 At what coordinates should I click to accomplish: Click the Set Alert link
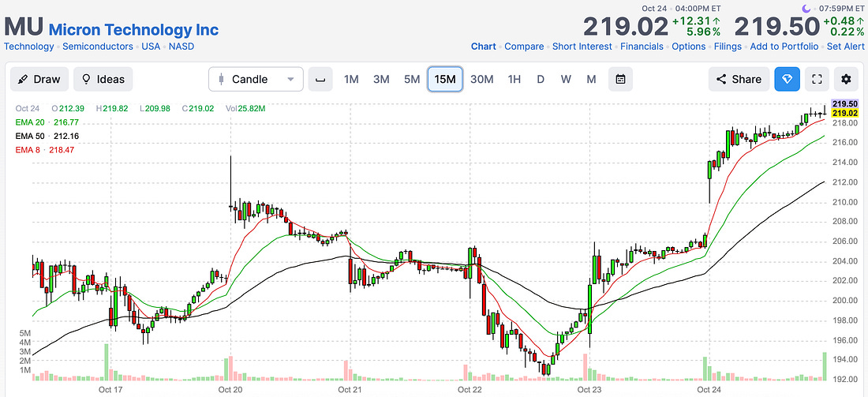coord(846,47)
